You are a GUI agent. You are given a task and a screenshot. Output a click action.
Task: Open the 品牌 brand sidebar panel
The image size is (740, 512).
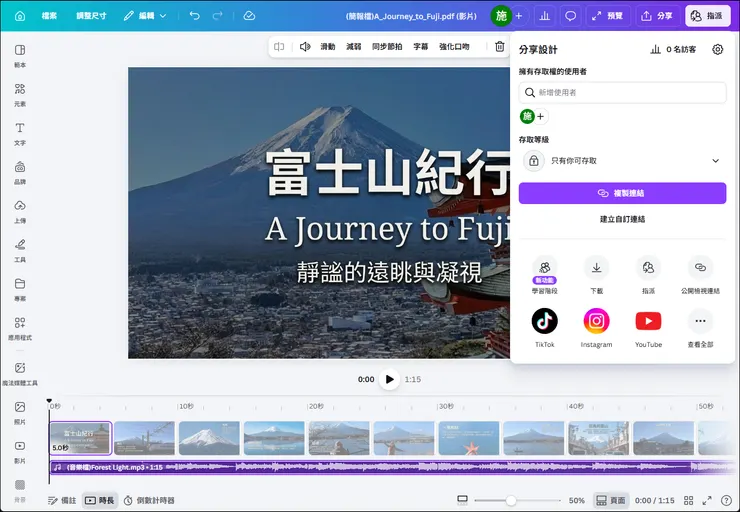pyautogui.click(x=20, y=173)
